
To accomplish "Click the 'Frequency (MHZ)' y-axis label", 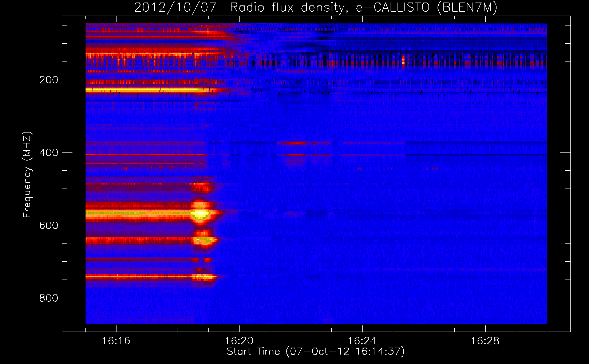I will pyautogui.click(x=27, y=174).
